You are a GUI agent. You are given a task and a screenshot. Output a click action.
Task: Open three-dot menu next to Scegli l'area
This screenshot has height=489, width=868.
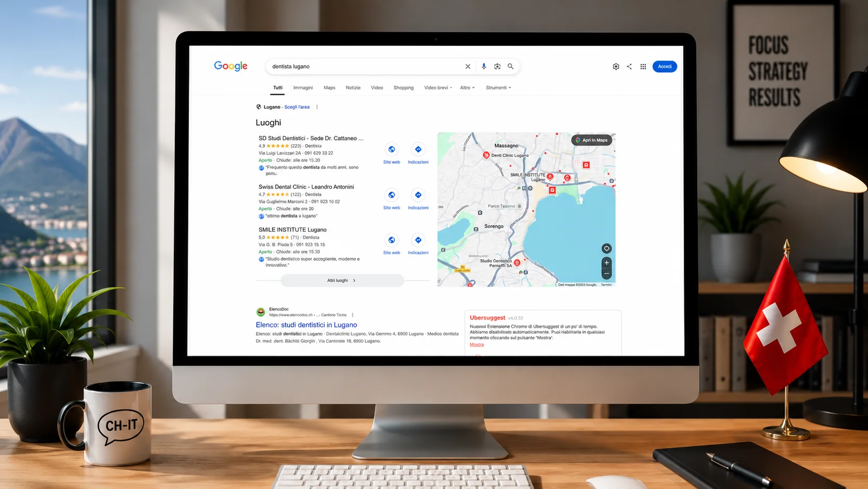coord(317,107)
